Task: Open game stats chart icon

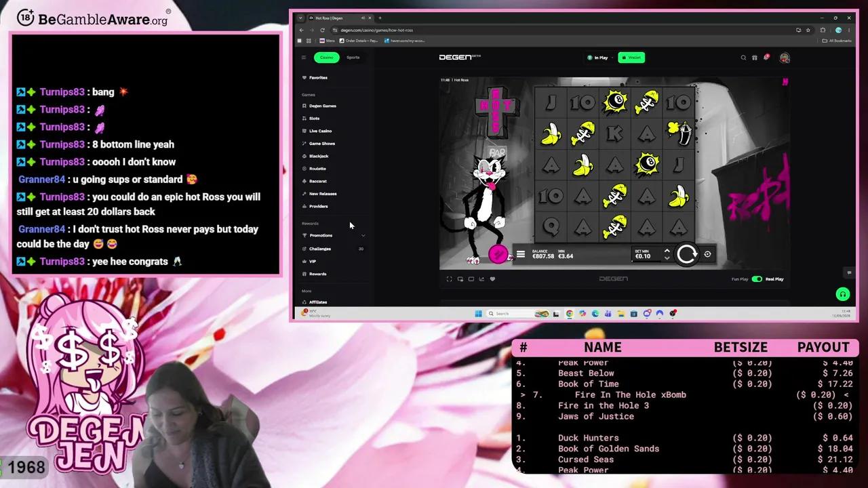Action: [481, 279]
